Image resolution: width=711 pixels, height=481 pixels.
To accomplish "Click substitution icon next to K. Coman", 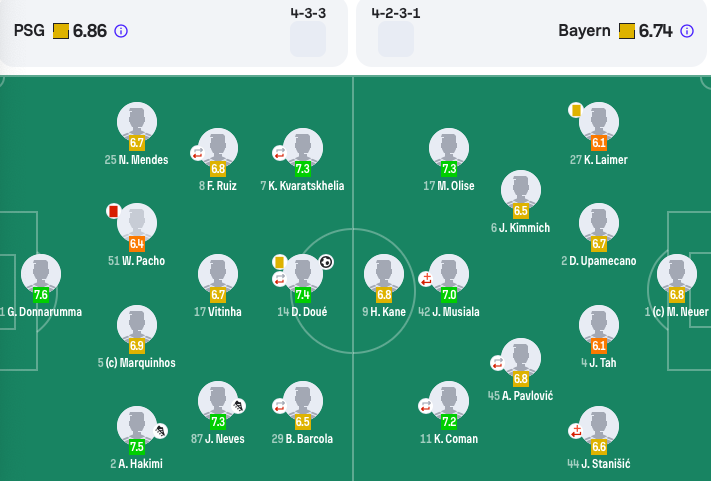I will pos(424,406).
